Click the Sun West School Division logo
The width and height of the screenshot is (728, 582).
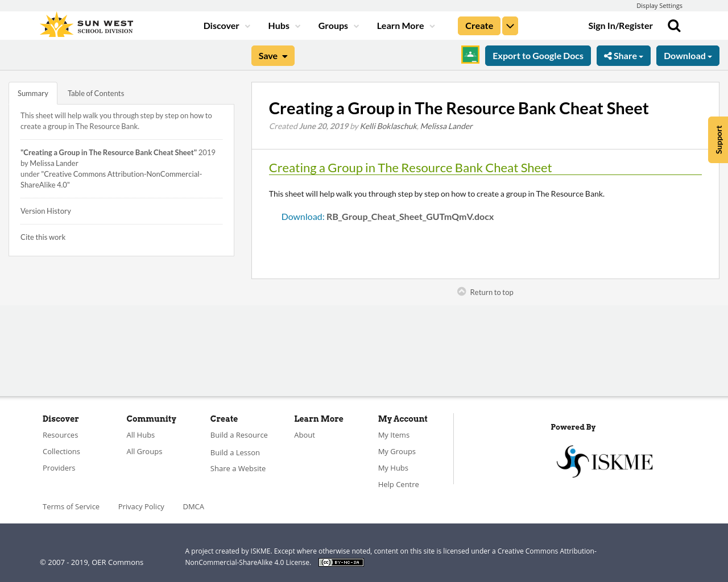point(85,23)
